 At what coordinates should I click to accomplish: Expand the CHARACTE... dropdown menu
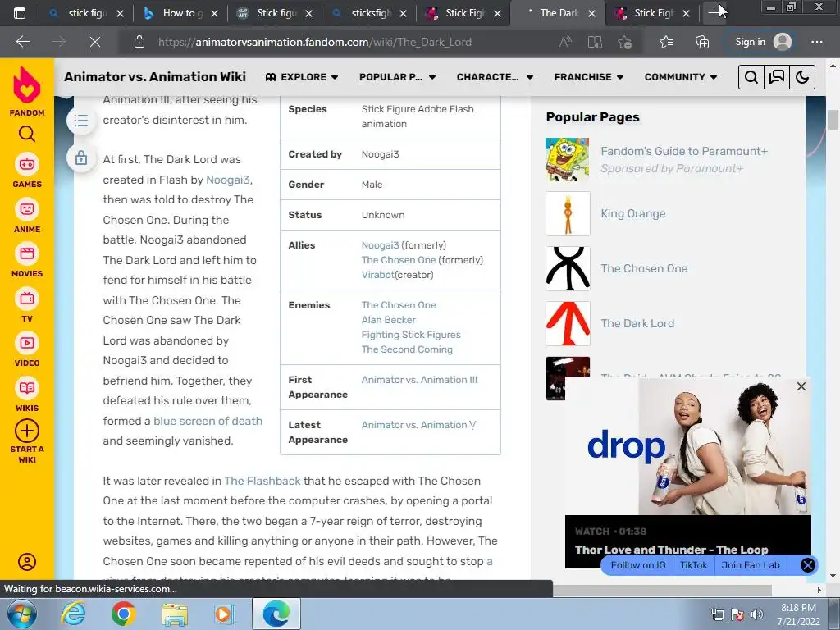click(495, 77)
